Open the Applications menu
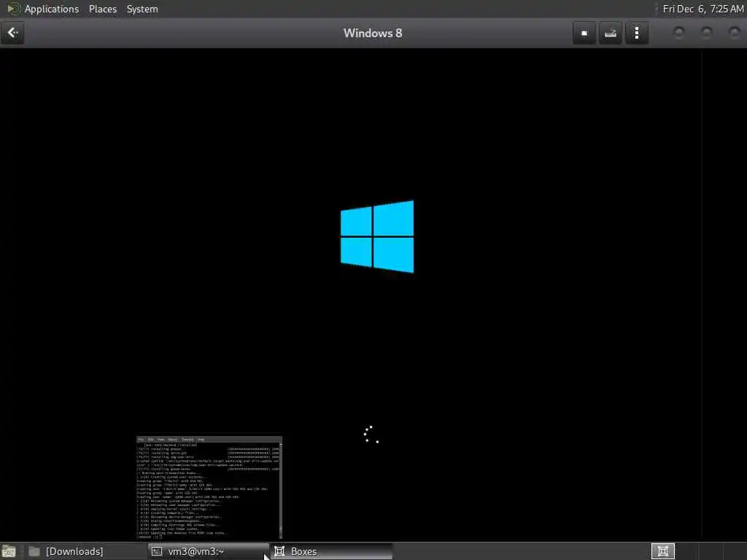Screen dimensions: 747x560 pyautogui.click(x=52, y=9)
